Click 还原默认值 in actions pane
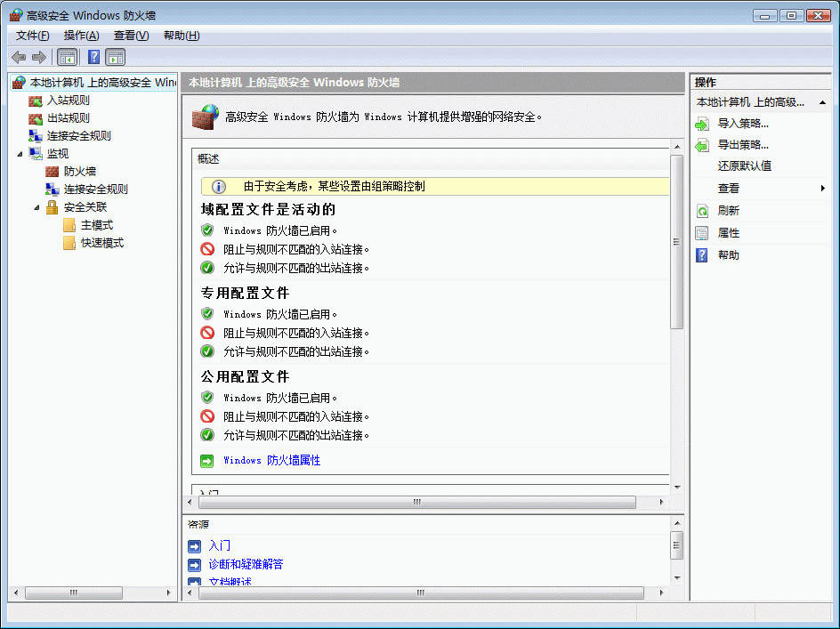Image resolution: width=840 pixels, height=629 pixels. click(745, 165)
